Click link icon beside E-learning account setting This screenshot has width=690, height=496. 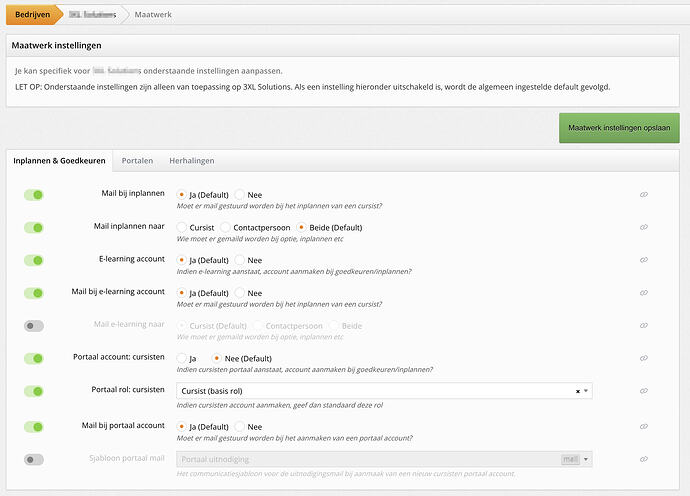coord(644,261)
